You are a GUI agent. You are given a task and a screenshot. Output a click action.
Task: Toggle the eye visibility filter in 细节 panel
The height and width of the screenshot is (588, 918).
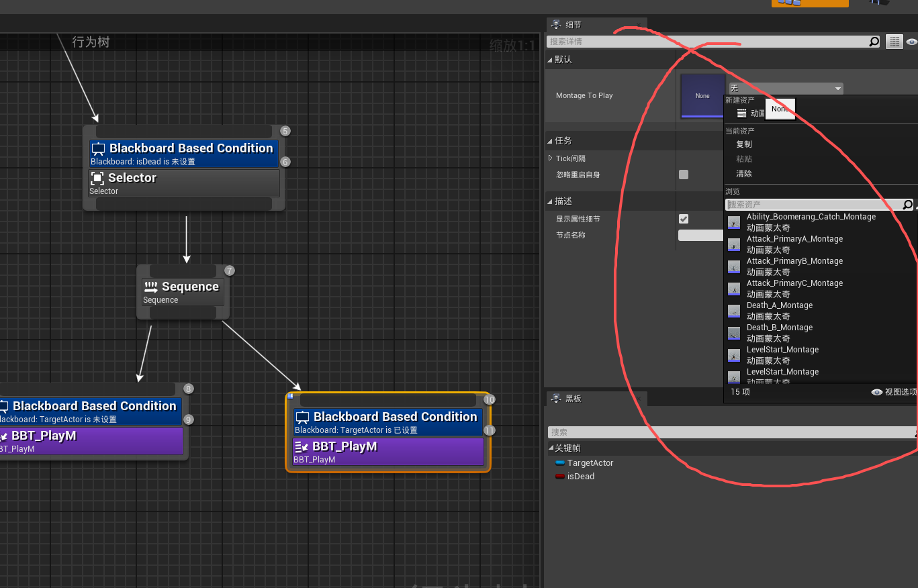[x=911, y=42]
